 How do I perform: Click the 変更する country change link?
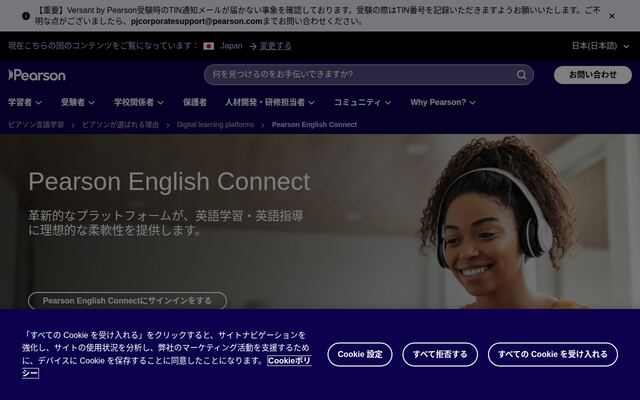pos(276,46)
